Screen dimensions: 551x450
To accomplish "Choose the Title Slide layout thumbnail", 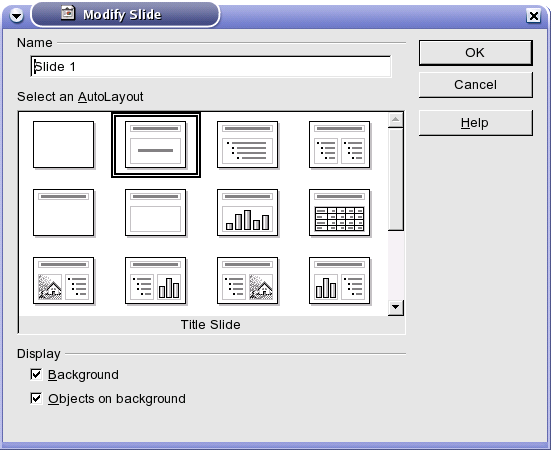I will (x=156, y=145).
